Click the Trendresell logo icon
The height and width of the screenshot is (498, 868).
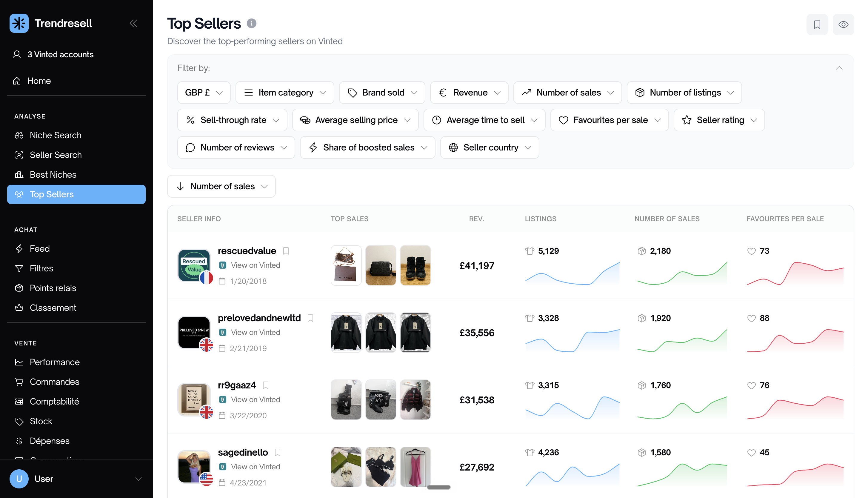19,23
